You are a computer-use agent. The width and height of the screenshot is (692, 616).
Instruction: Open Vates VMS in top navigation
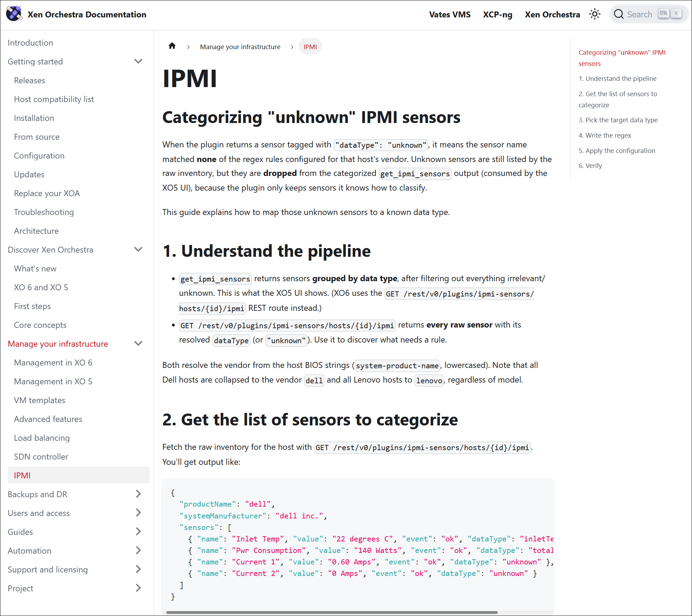[x=450, y=15]
